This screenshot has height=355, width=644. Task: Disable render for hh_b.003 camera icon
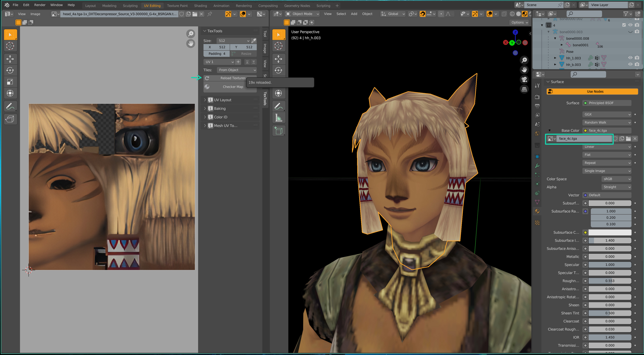click(x=637, y=64)
